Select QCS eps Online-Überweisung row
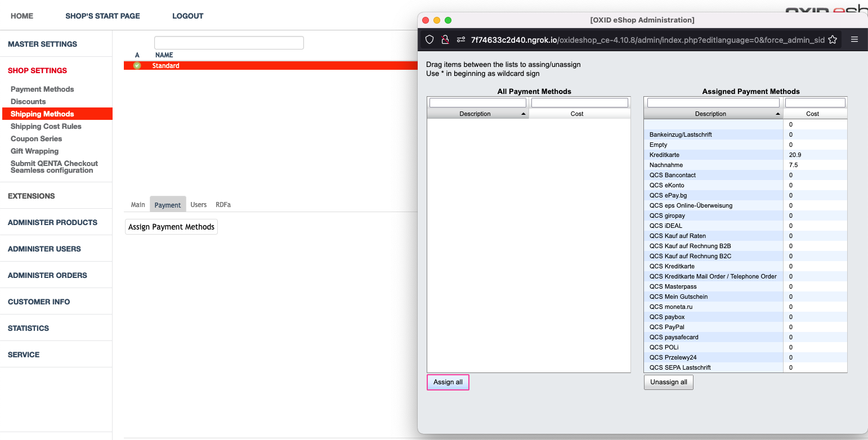Viewport: 868px width, 440px height. 745,205
